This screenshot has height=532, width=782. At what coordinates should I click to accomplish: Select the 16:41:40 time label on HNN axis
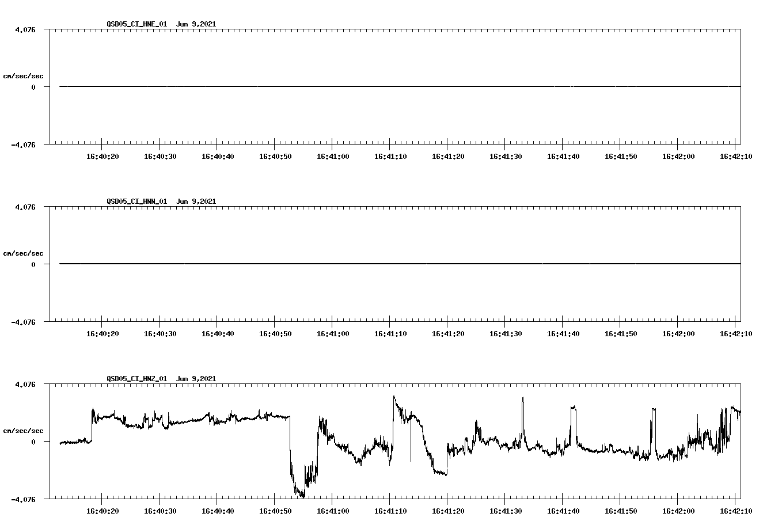563,334
